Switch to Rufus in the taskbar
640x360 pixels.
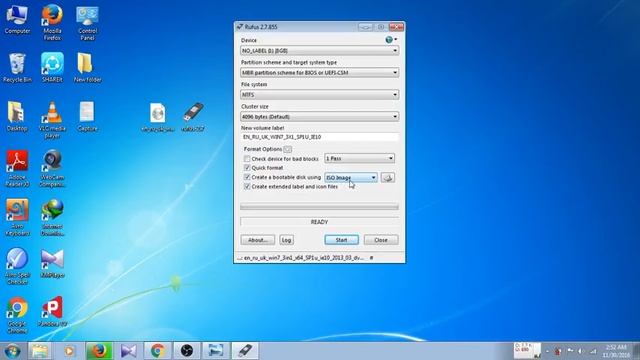245,351
